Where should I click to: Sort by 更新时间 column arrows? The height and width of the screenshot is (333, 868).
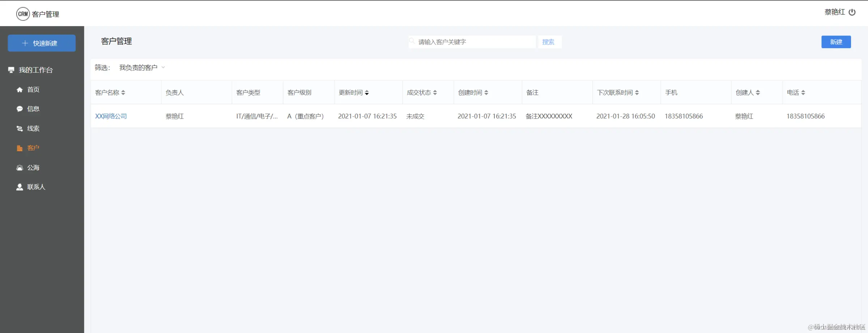coord(367,93)
